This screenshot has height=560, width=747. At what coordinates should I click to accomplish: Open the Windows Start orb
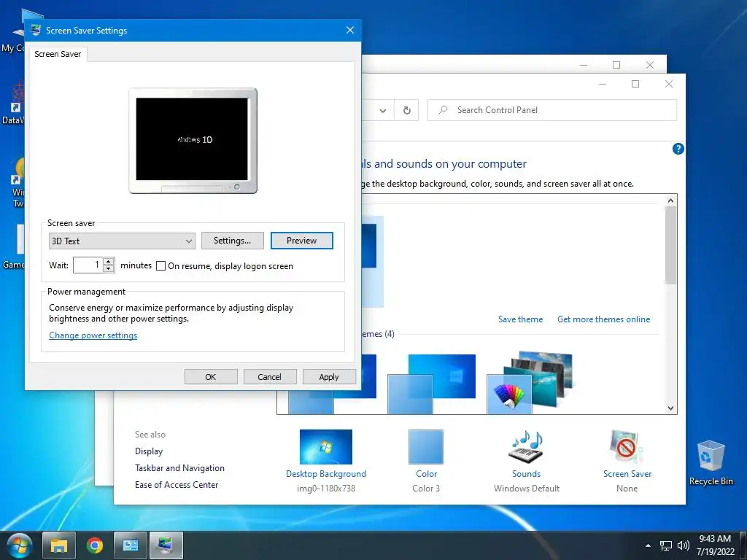tap(20, 545)
